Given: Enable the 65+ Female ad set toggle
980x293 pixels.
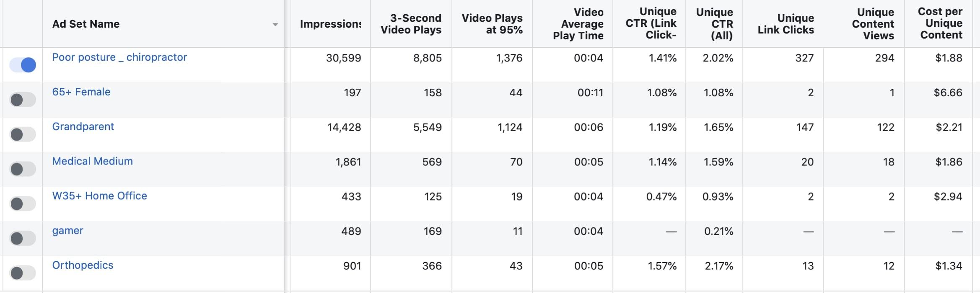Looking at the screenshot, I should 23,100.
